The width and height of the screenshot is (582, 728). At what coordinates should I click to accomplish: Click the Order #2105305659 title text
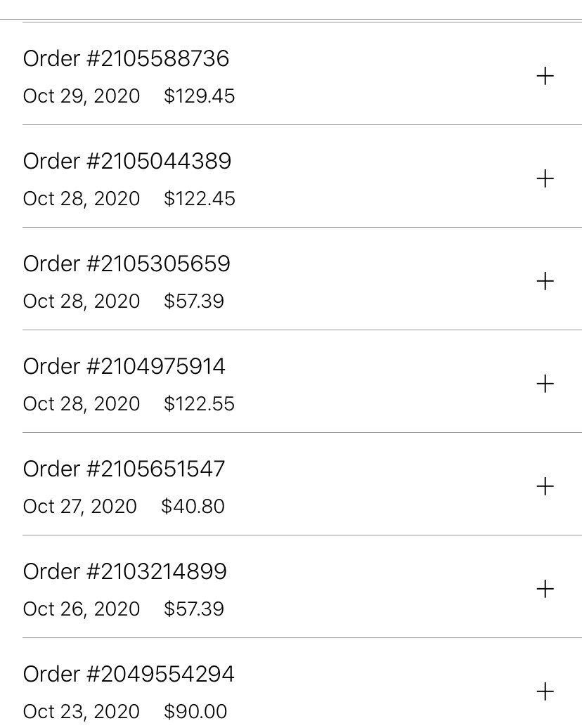pos(127,264)
